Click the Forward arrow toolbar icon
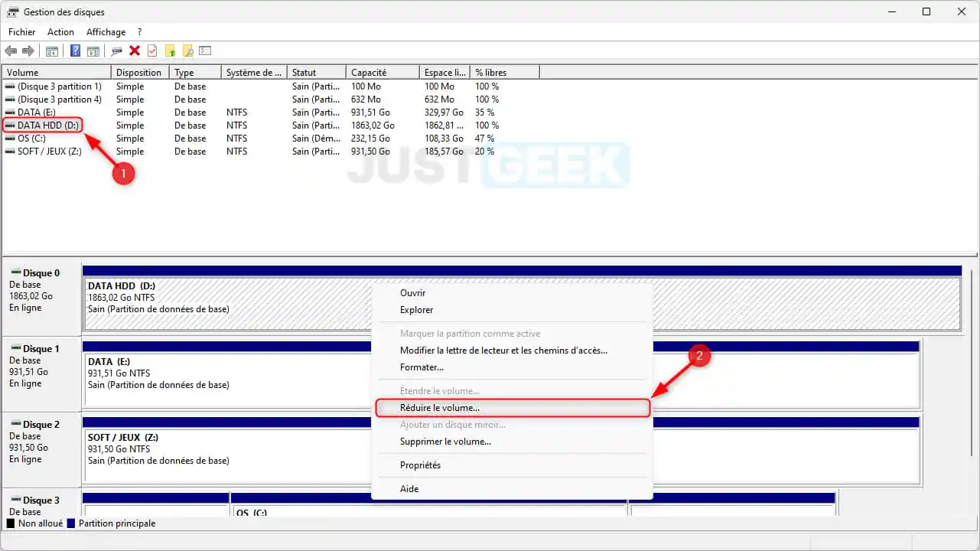The height and width of the screenshot is (551, 980). point(28,51)
